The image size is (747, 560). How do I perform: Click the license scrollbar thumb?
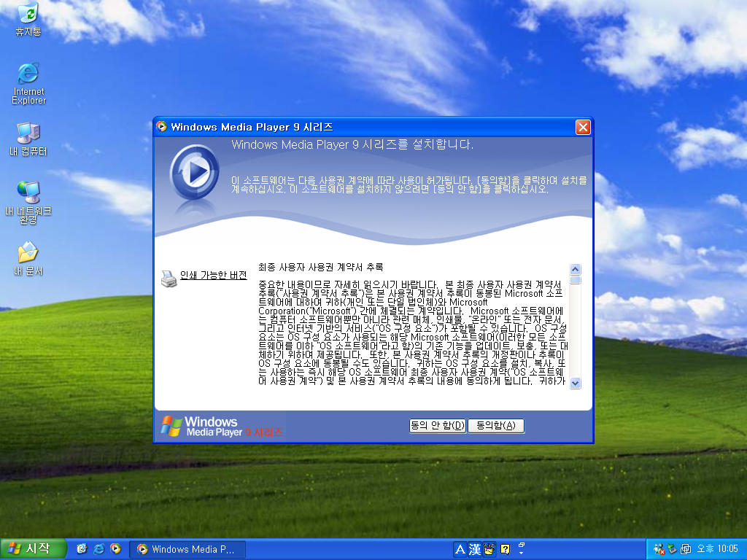(575, 279)
